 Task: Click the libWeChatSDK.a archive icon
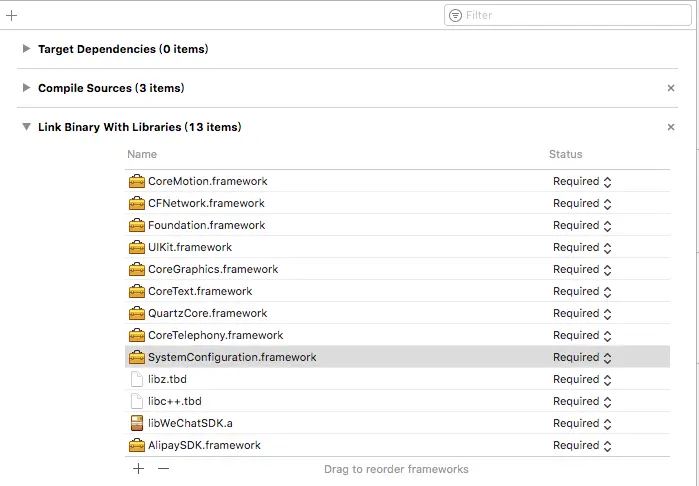pyautogui.click(x=137, y=424)
